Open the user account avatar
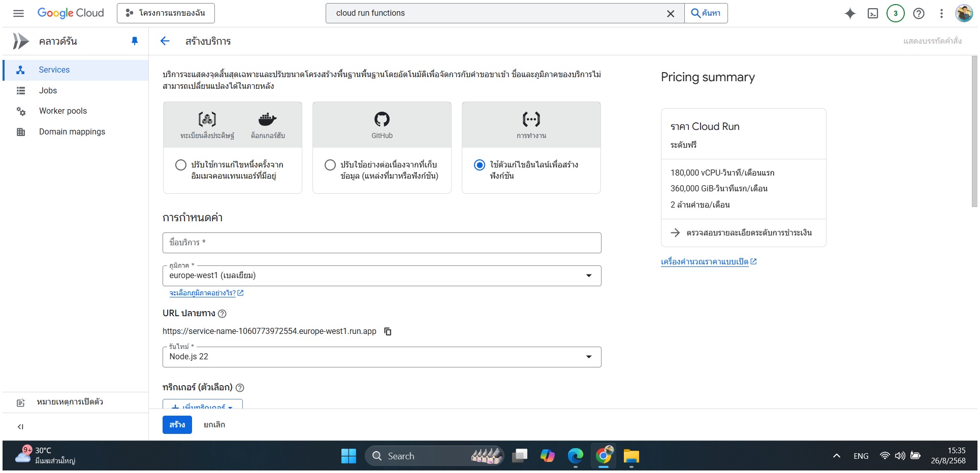This screenshot has width=980, height=473. click(964, 14)
